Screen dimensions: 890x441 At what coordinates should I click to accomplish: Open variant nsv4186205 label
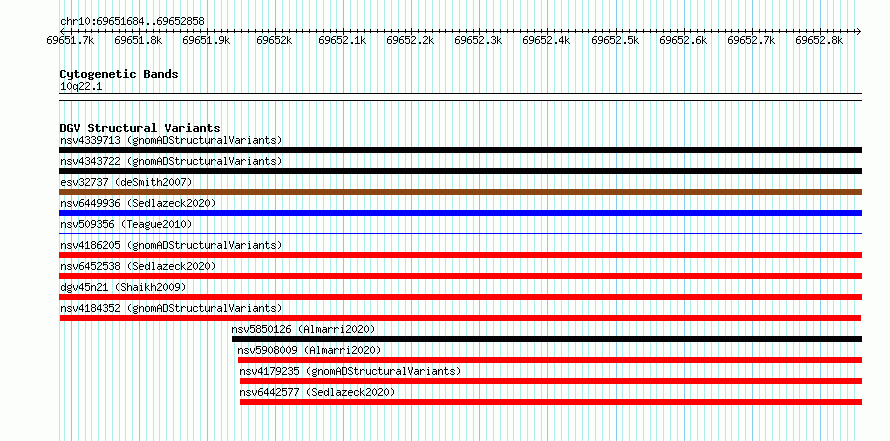(x=171, y=245)
